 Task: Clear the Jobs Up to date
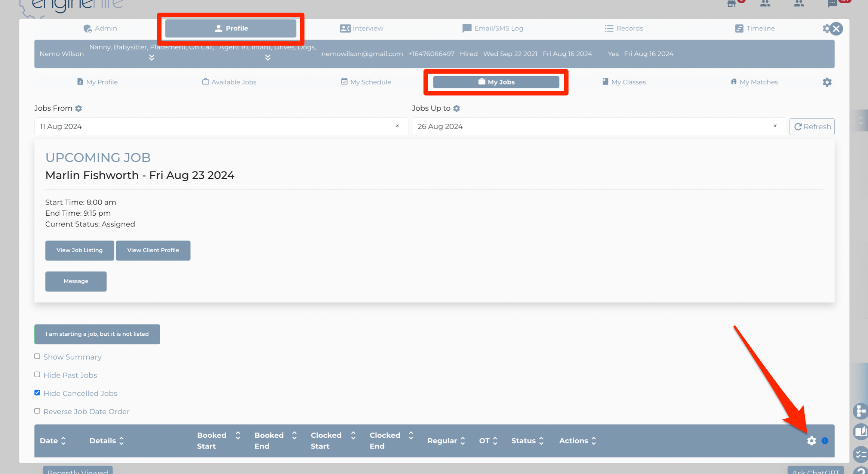click(x=775, y=126)
